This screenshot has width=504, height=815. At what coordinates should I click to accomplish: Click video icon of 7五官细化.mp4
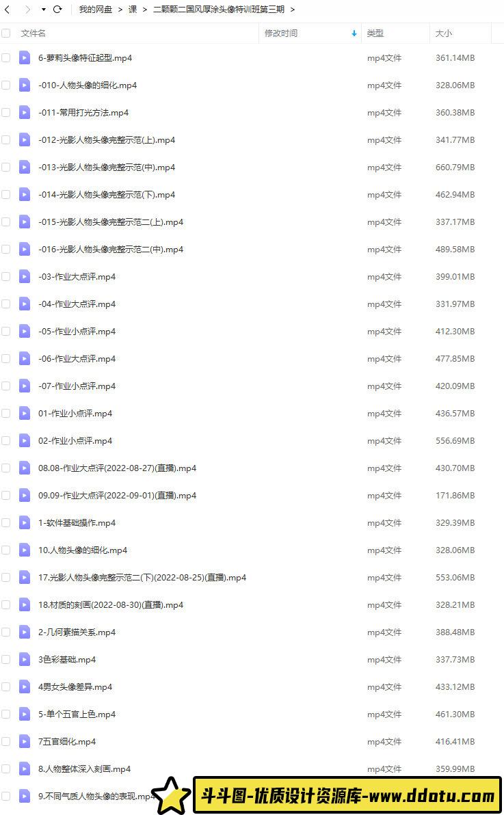pos(25,741)
